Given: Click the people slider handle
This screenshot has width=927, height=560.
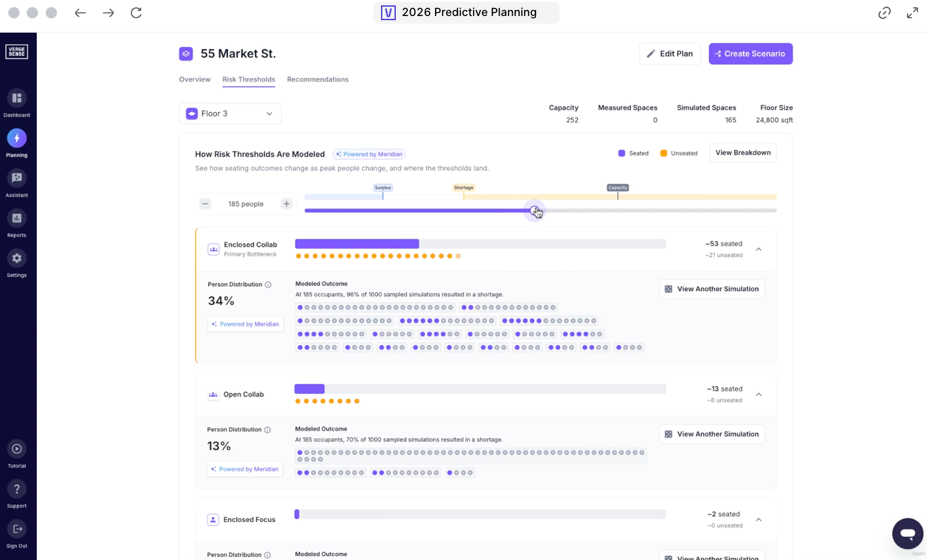Looking at the screenshot, I should click(535, 211).
